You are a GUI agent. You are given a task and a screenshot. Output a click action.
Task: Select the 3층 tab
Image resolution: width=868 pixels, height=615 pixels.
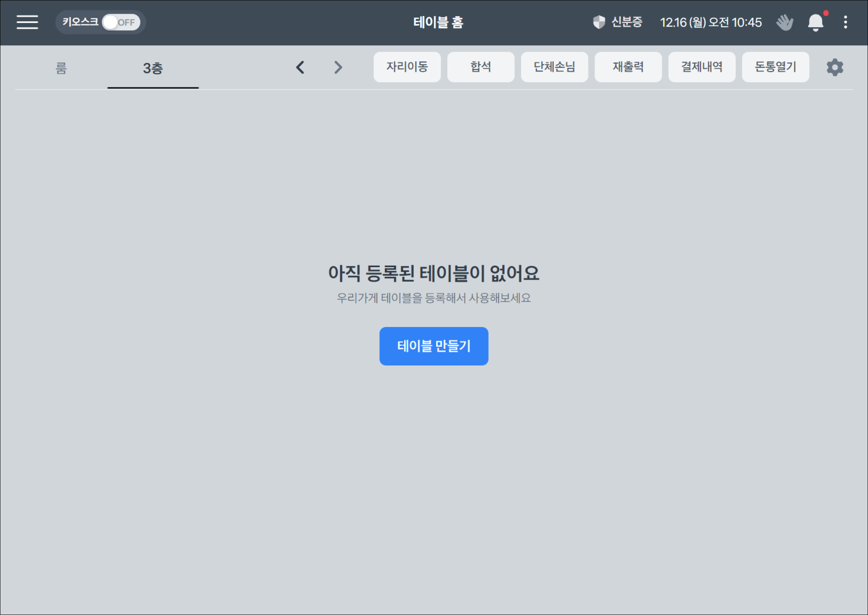[x=153, y=68]
